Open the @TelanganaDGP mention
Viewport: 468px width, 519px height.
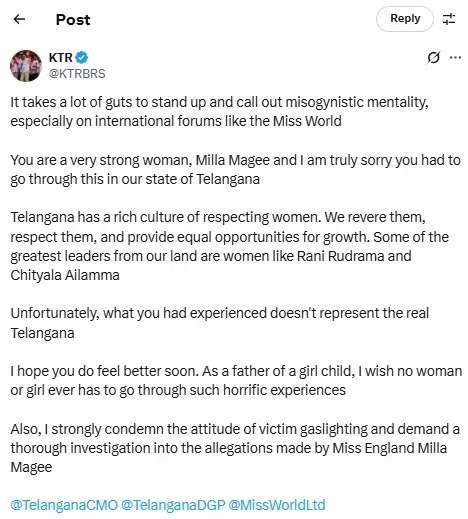(173, 505)
